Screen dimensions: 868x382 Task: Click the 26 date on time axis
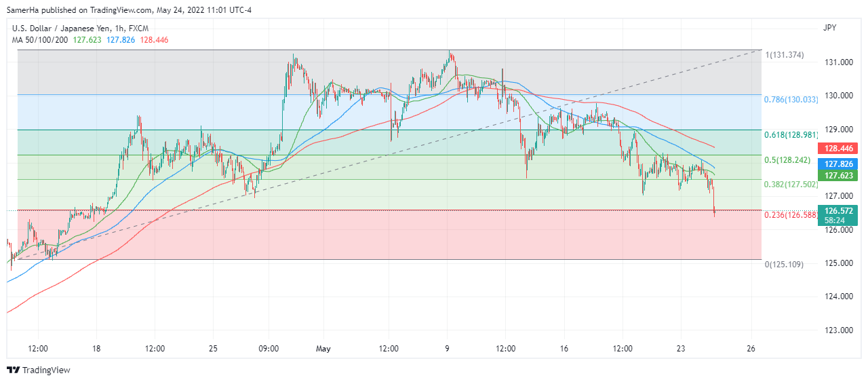[751, 349]
